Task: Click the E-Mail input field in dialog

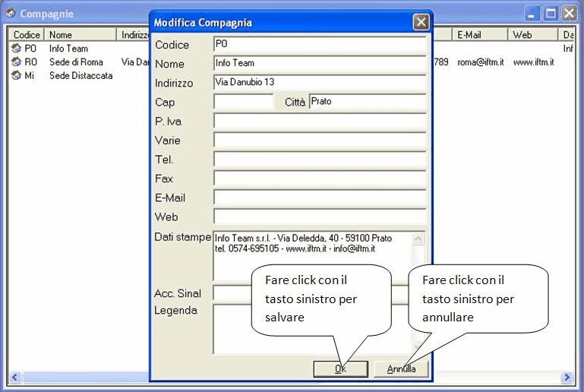Action: [320, 198]
